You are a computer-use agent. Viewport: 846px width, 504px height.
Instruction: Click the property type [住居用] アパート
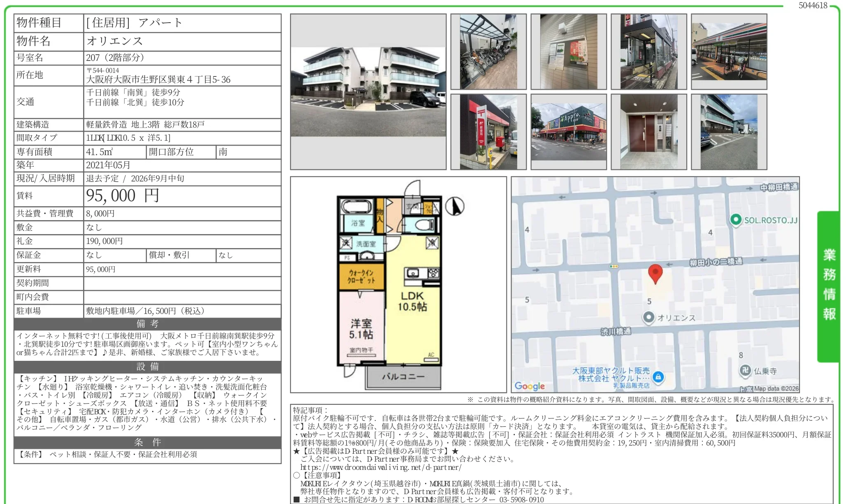point(134,23)
